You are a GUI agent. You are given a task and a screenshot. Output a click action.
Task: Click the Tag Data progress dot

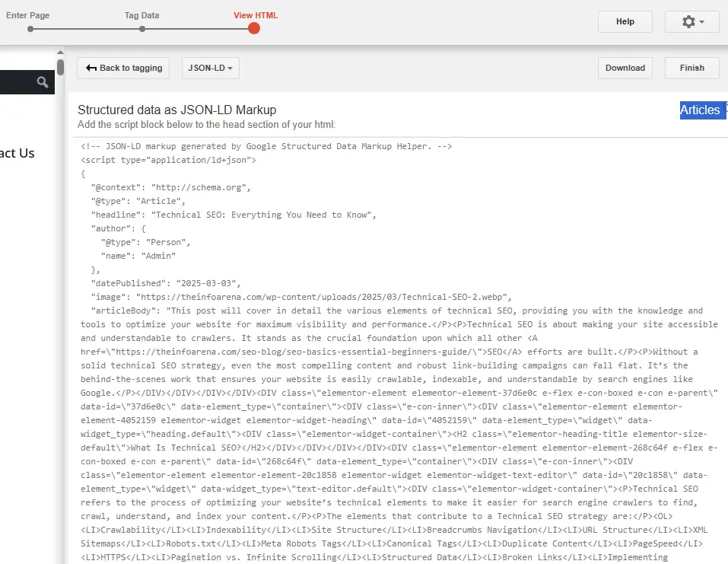(x=142, y=29)
